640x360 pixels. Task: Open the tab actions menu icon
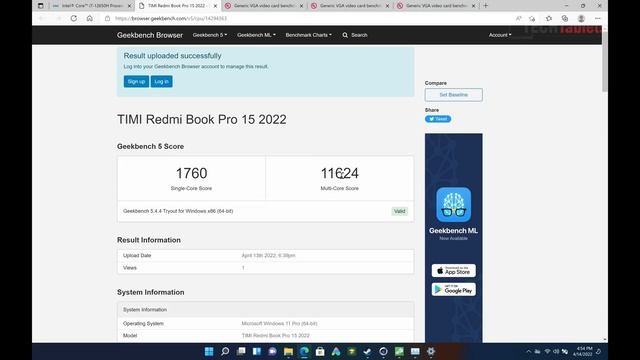click(40, 6)
